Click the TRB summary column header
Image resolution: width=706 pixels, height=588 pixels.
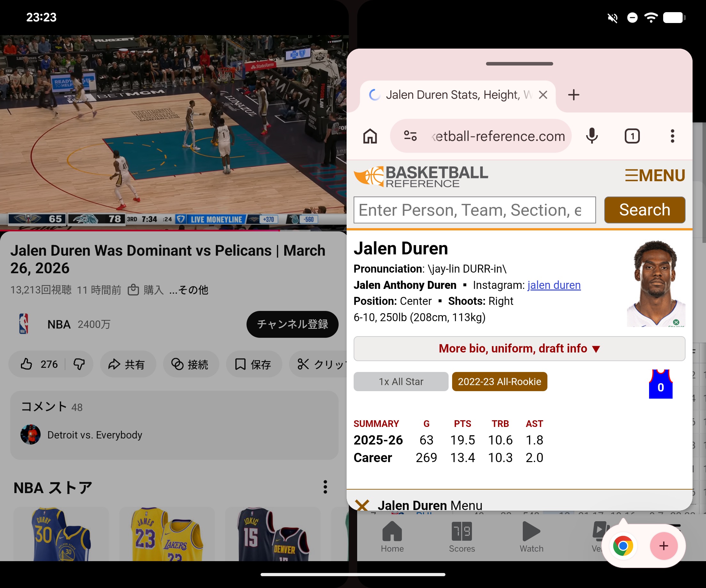(x=500, y=424)
